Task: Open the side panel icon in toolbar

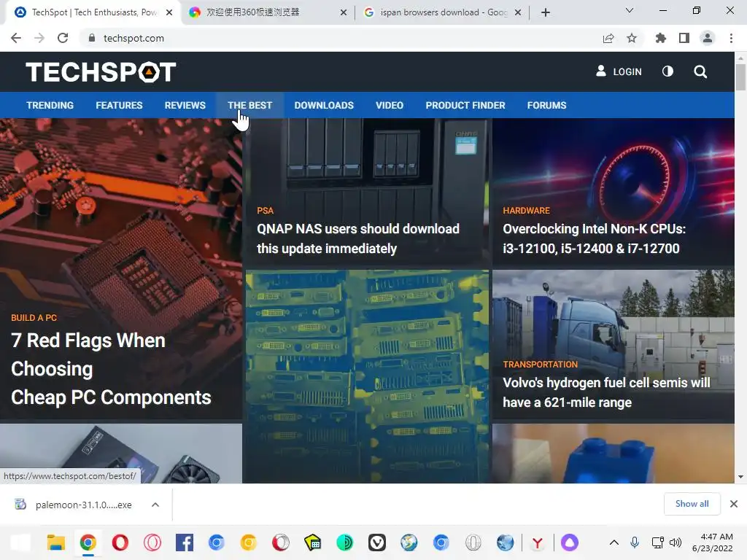Action: 684,38
